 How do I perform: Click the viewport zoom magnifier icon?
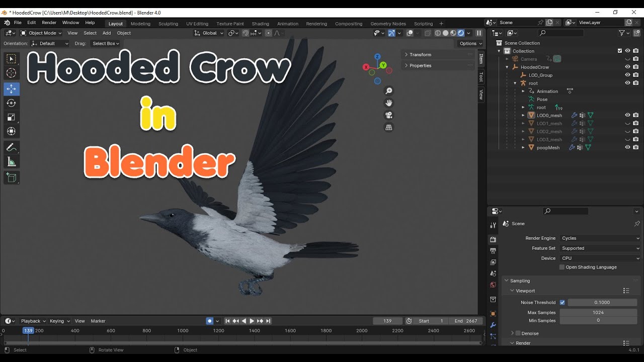pyautogui.click(x=388, y=91)
